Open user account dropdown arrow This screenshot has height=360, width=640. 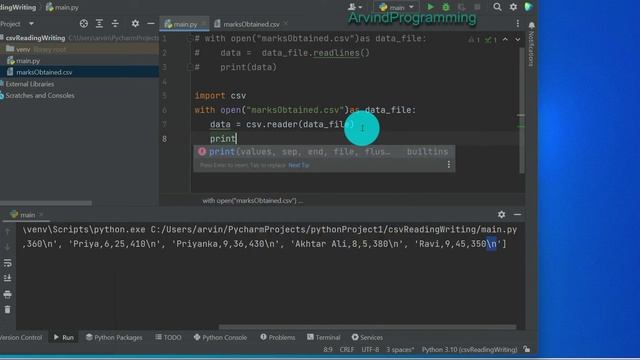click(x=360, y=7)
